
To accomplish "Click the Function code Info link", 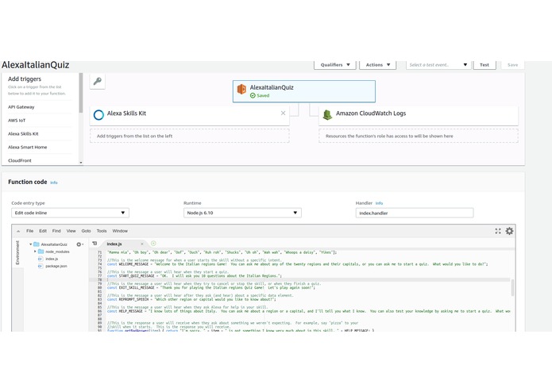I will click(x=54, y=183).
